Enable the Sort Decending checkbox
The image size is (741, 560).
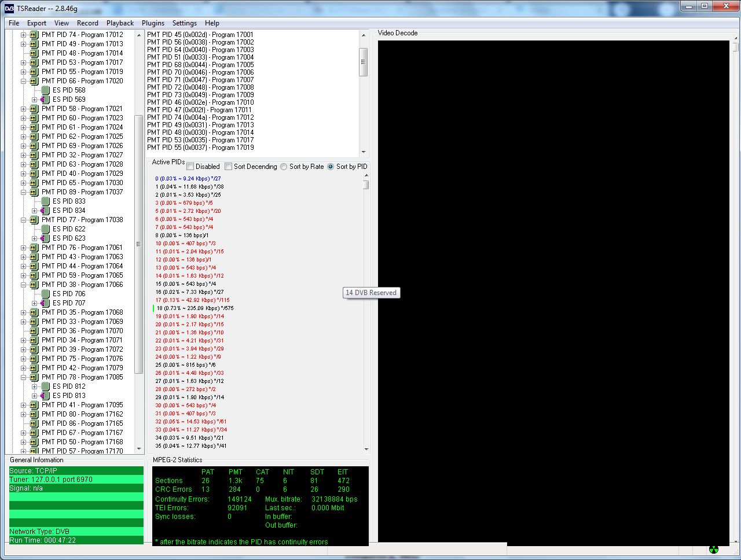coord(229,167)
